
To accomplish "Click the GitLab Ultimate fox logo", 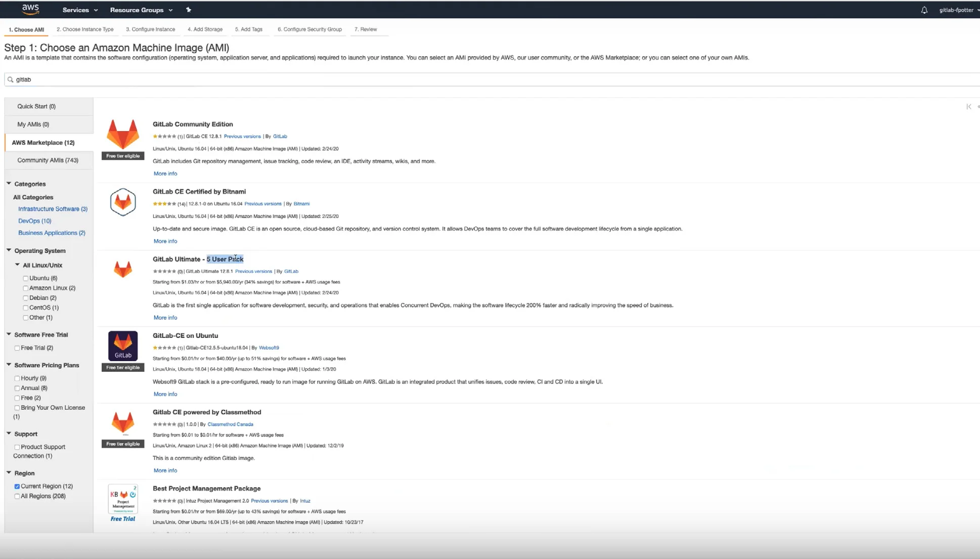I will pos(123,269).
